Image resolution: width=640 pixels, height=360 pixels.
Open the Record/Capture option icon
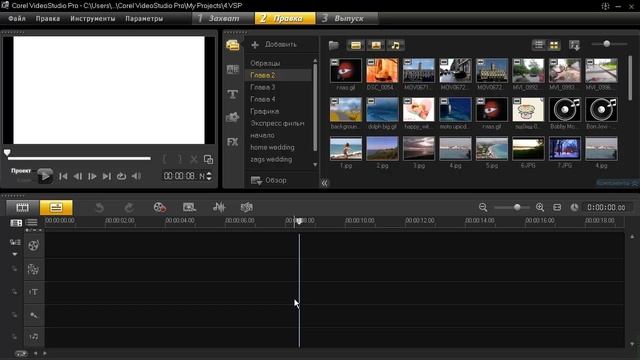coord(160,207)
